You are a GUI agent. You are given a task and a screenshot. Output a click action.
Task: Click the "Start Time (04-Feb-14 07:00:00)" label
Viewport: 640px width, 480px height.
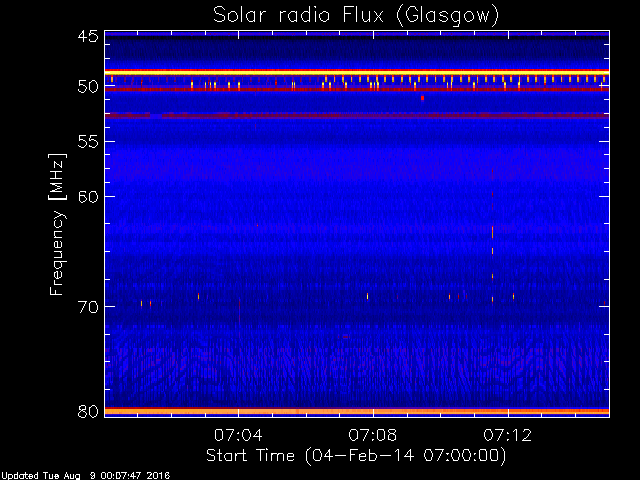pos(356,456)
